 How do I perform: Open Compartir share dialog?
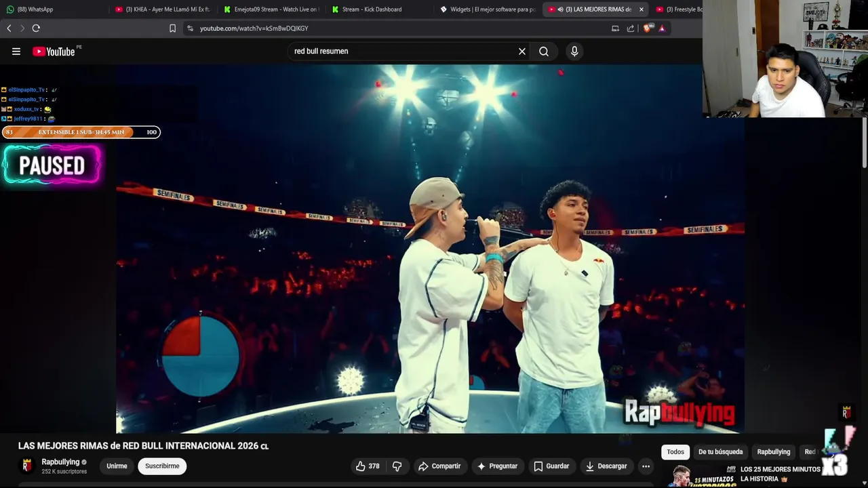pyautogui.click(x=439, y=466)
